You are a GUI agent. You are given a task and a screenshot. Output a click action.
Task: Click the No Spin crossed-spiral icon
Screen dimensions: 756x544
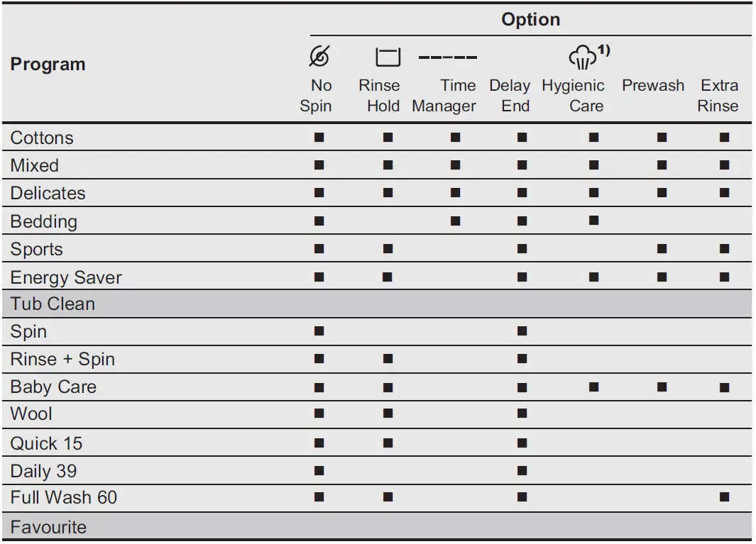click(321, 57)
